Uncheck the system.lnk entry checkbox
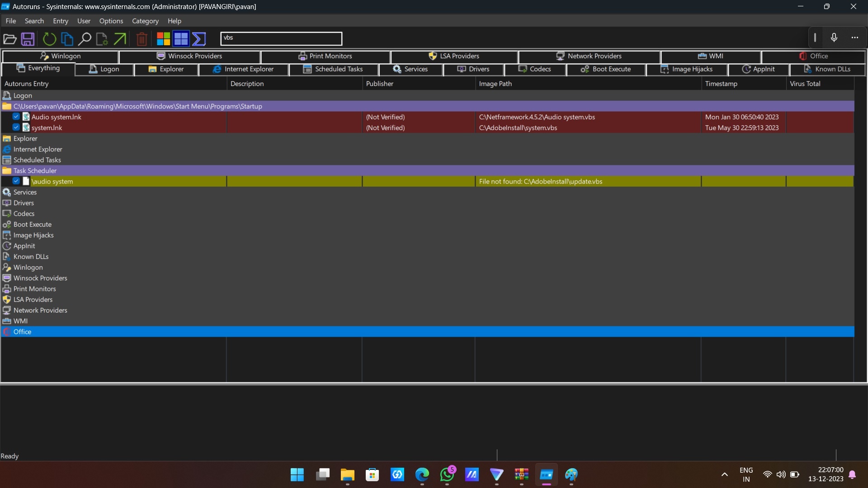Image resolution: width=868 pixels, height=488 pixels. pos(16,127)
